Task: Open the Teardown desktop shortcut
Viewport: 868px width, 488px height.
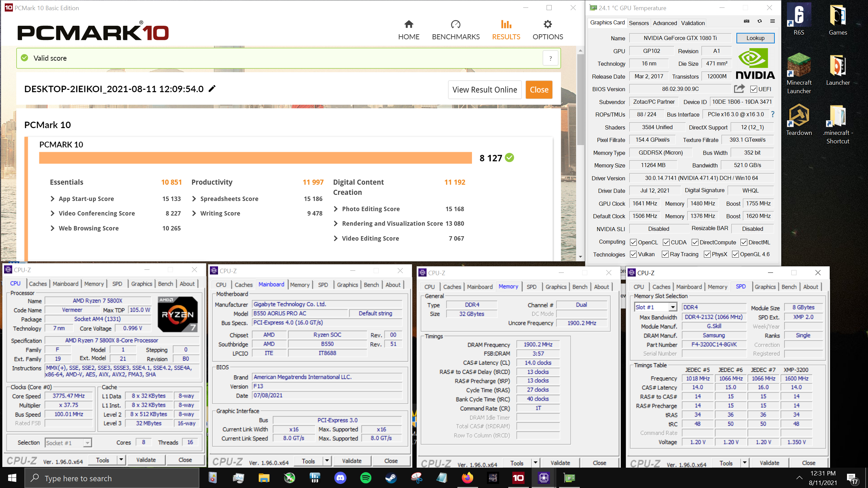Action: point(799,120)
